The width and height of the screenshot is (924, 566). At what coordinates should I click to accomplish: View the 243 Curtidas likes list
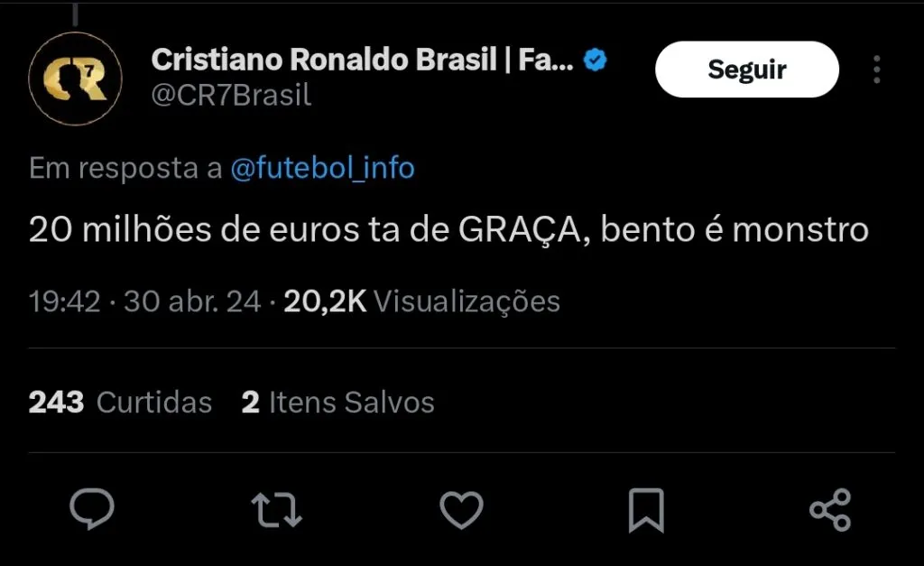click(120, 402)
